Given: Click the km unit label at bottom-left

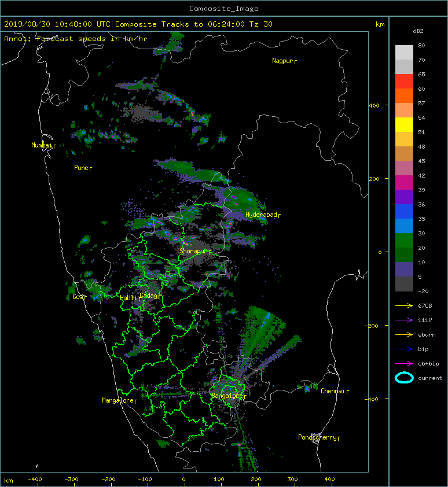Looking at the screenshot, I should click(9, 481).
